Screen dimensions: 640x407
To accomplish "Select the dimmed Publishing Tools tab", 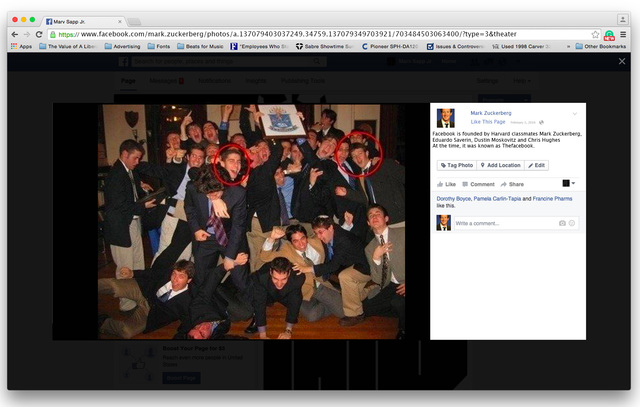I will pyautogui.click(x=303, y=81).
